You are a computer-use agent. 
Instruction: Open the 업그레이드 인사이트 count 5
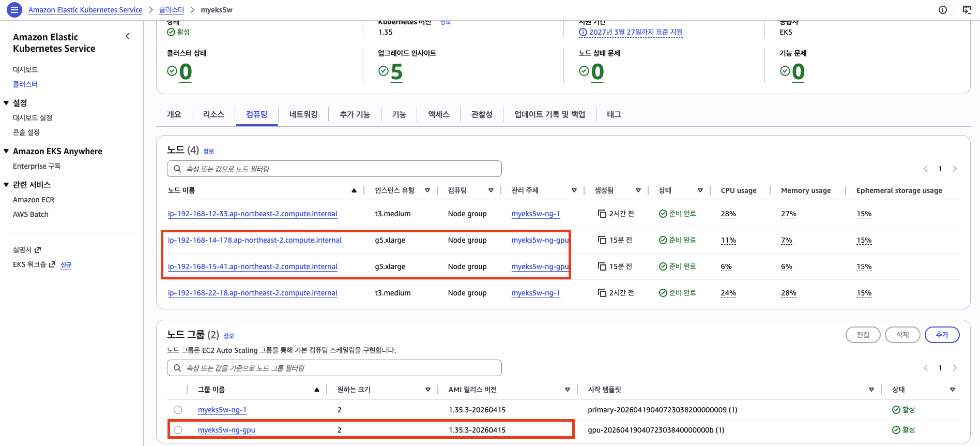(396, 72)
